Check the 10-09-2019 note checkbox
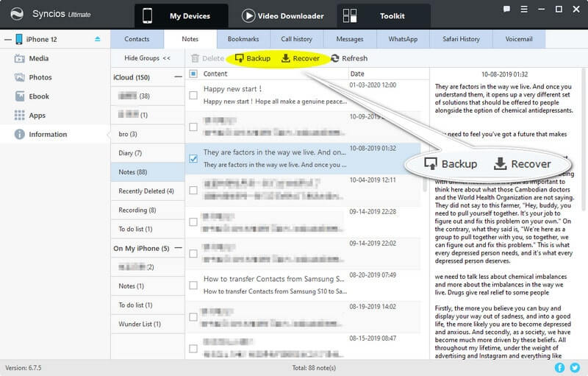Viewport: 588px width, 376px height. [x=193, y=127]
